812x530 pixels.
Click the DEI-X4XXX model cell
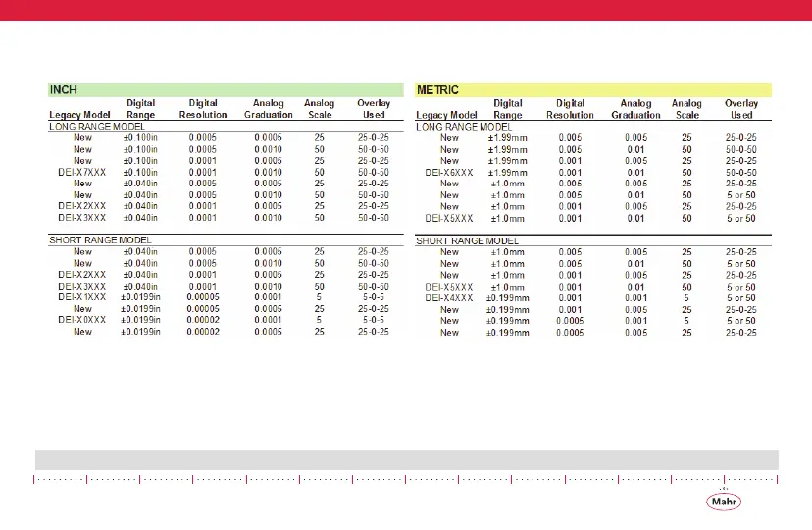coord(449,298)
